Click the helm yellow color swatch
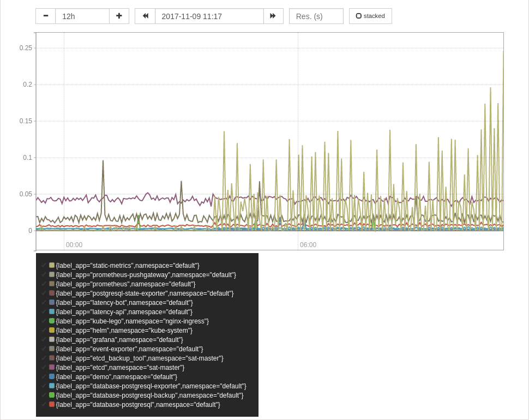 [x=52, y=330]
